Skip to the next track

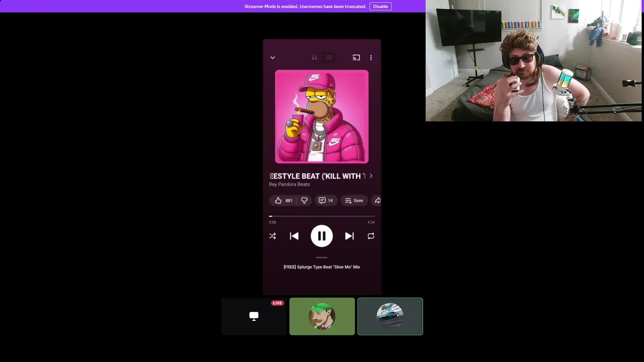(x=349, y=236)
